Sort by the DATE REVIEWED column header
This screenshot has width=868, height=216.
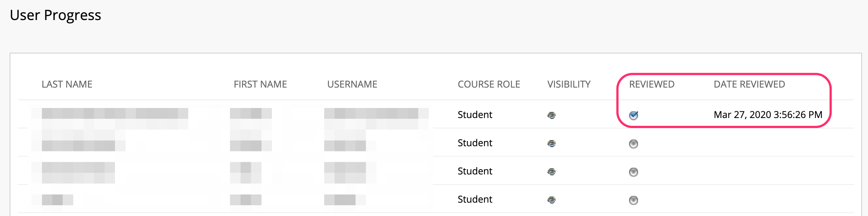click(x=749, y=84)
